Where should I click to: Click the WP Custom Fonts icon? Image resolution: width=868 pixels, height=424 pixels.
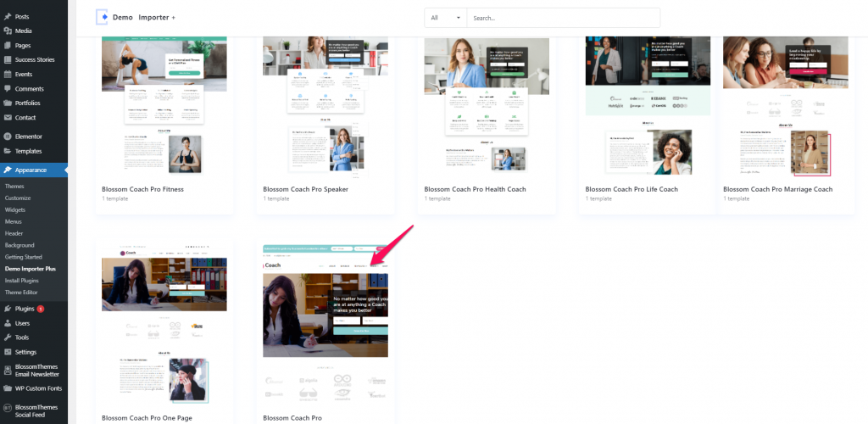[8, 388]
